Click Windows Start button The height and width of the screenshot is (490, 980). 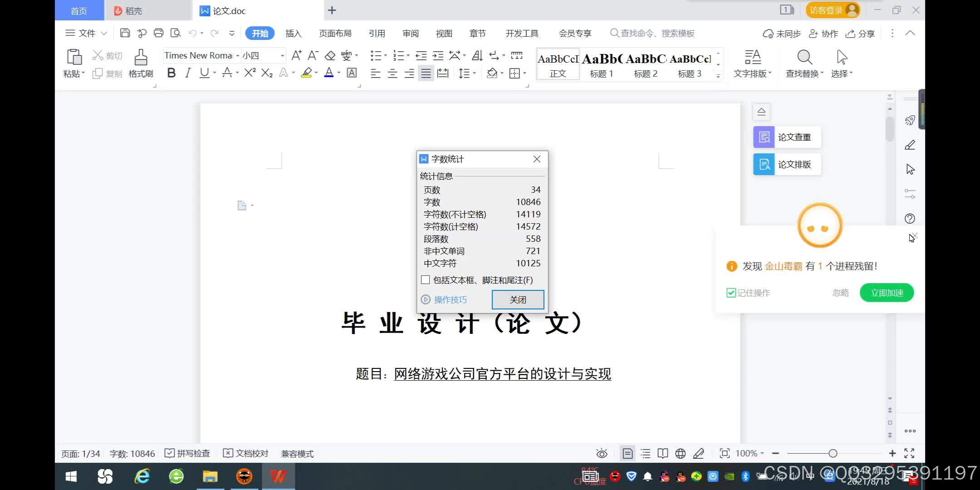[71, 476]
